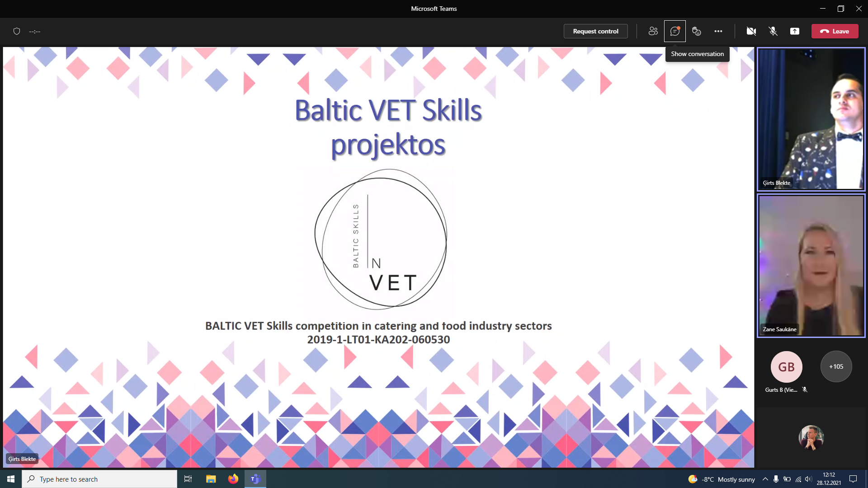The height and width of the screenshot is (488, 868).
Task: Click the 'Gurts B (Vie...' participant name
Action: [x=781, y=389]
